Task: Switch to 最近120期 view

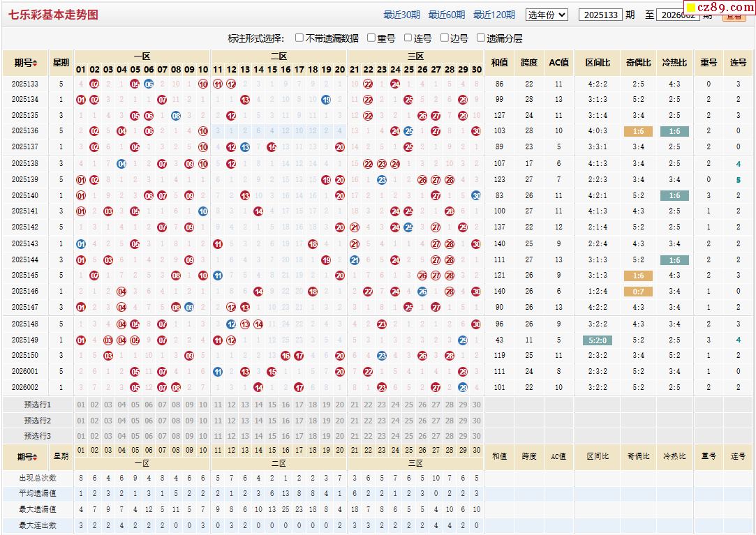Action: (494, 15)
